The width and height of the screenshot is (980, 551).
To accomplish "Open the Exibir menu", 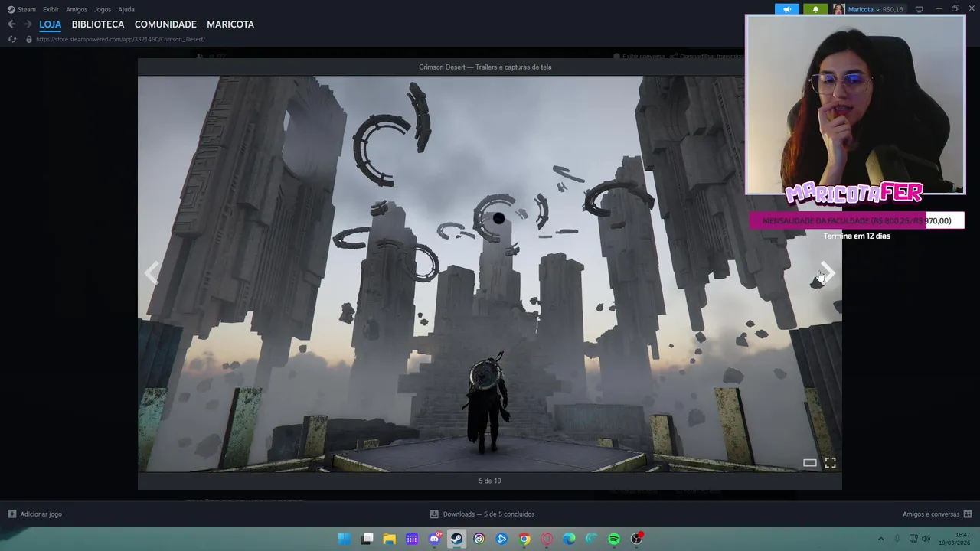I will click(x=51, y=9).
